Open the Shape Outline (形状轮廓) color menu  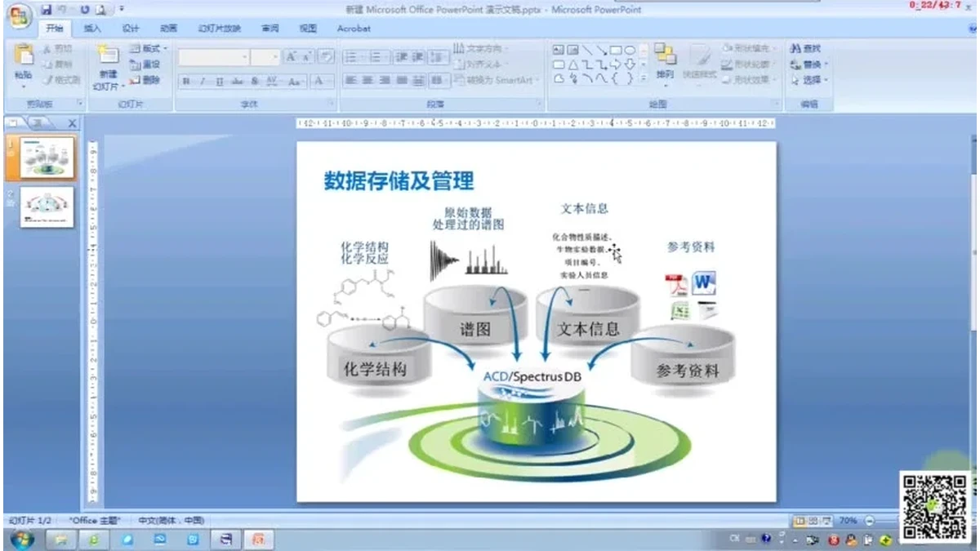pyautogui.click(x=747, y=64)
